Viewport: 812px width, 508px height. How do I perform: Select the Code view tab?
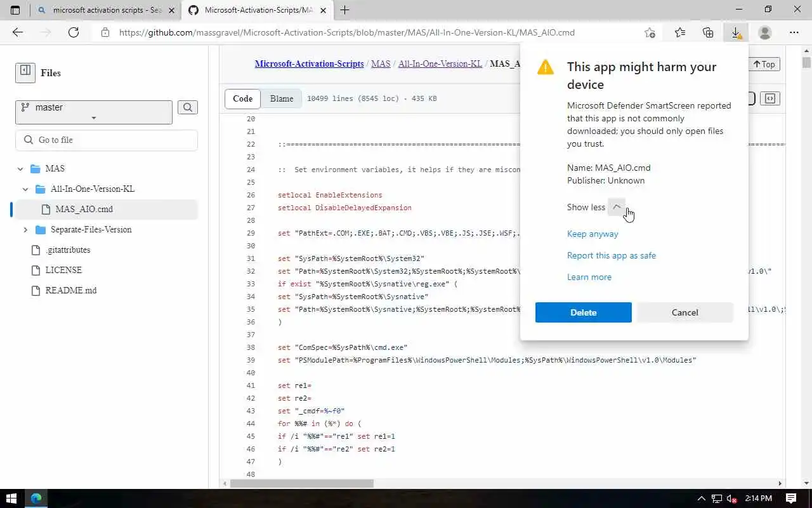tap(242, 98)
